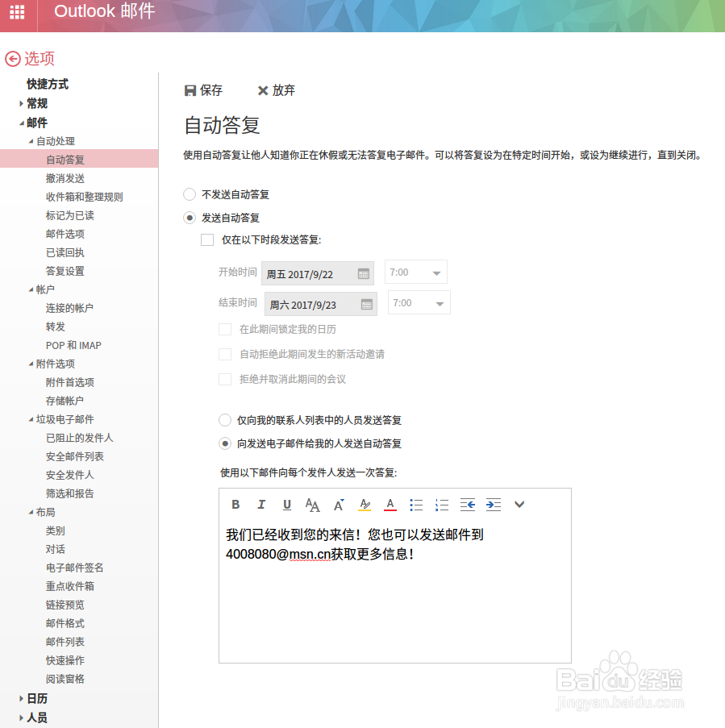Open the end time 7:00 dropdown

point(419,302)
